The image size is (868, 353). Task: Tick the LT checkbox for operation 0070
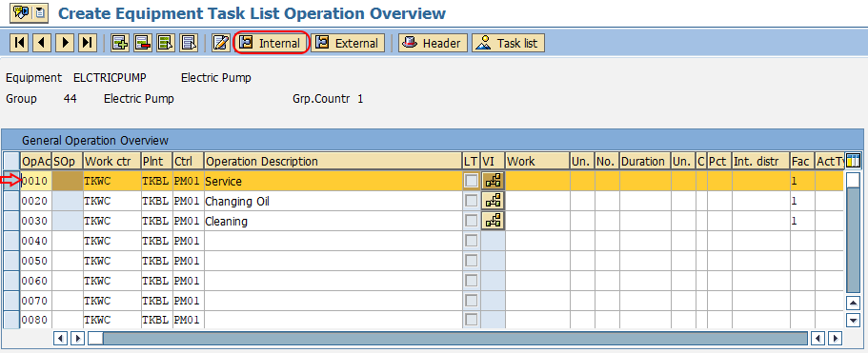471,301
